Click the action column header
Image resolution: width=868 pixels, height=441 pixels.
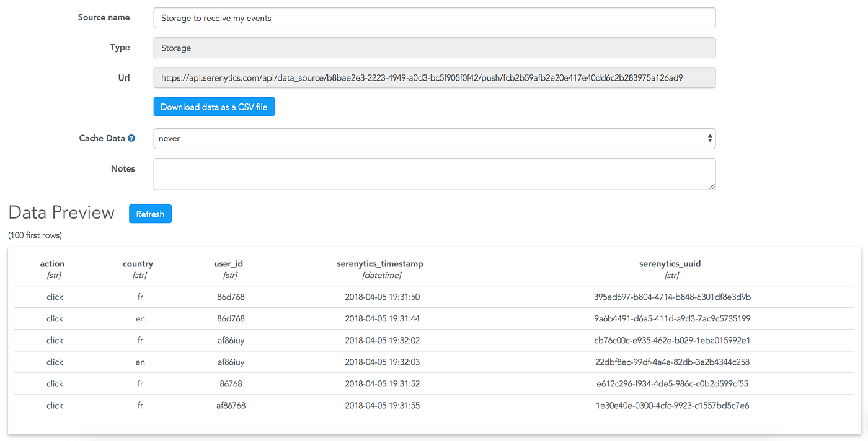click(52, 263)
